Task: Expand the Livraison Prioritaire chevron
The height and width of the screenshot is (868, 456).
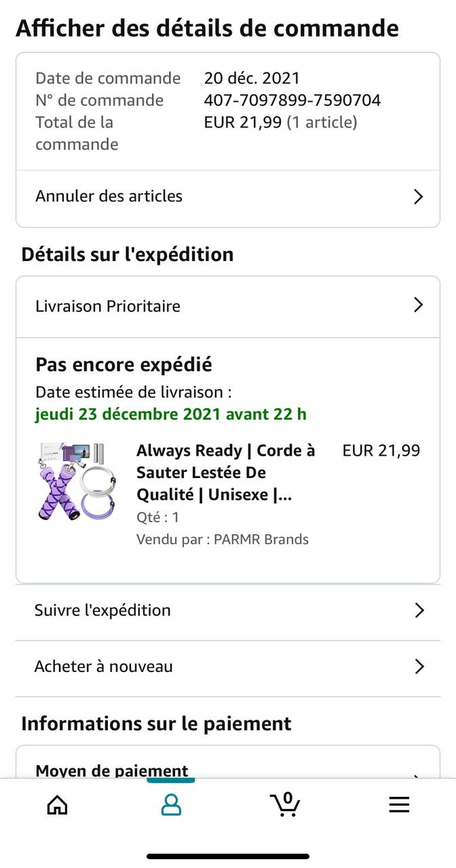Action: click(419, 305)
